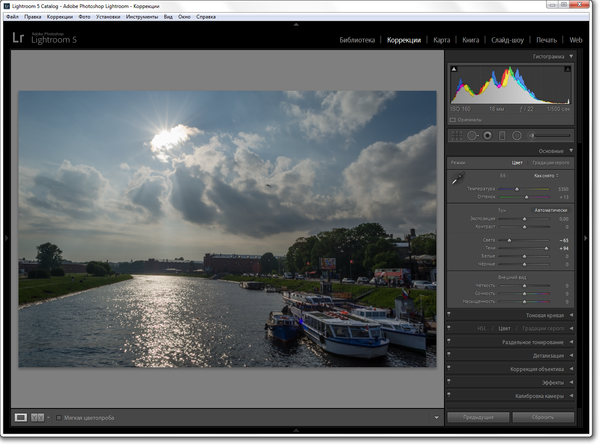Expand the Раздельное тонирование panel
Viewport: 600px width, 445px height.
point(571,342)
